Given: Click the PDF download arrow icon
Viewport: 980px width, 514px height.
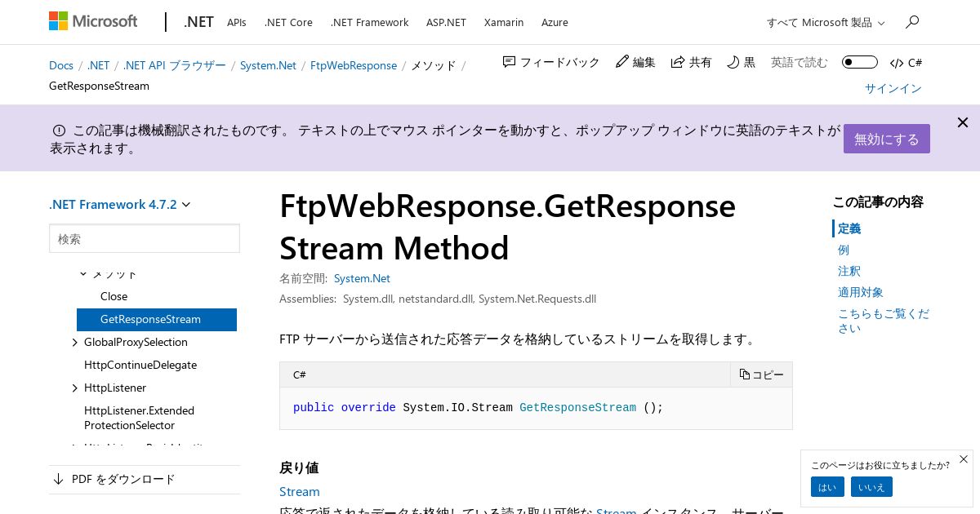Looking at the screenshot, I should click(58, 479).
